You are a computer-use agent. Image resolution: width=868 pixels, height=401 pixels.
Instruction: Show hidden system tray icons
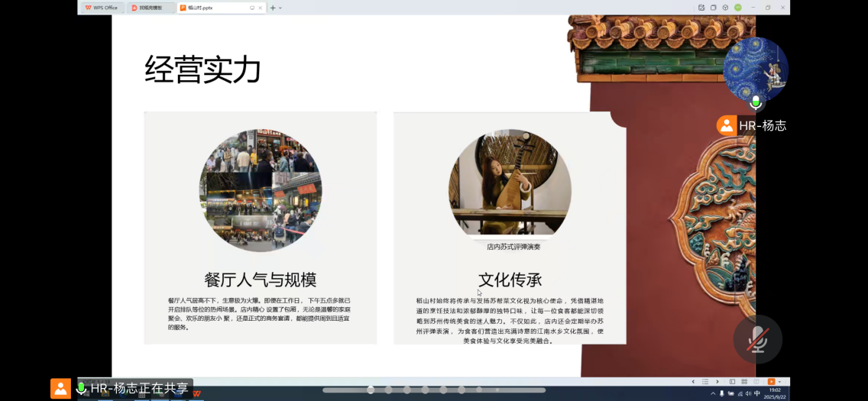point(714,393)
